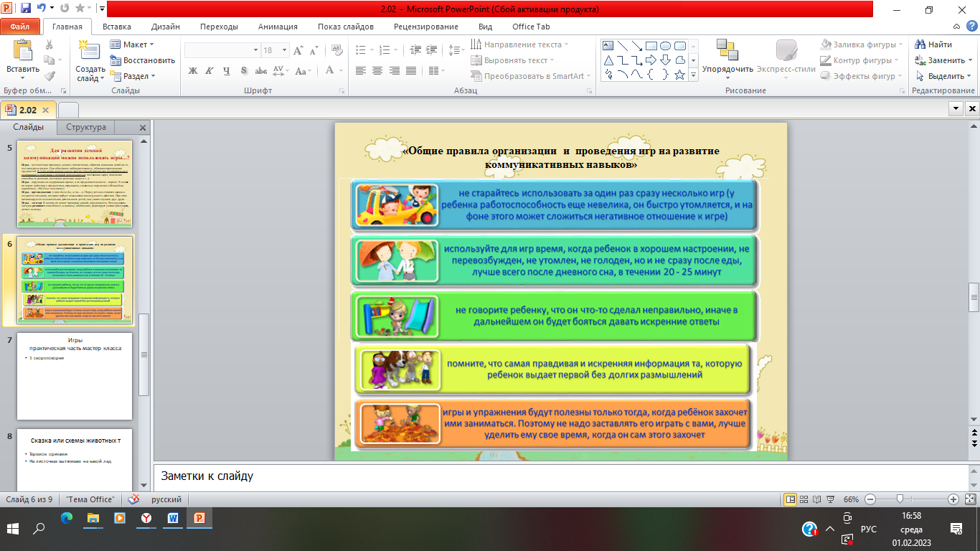The height and width of the screenshot is (551, 980).
Task: Click the Найти find button
Action: pos(933,44)
